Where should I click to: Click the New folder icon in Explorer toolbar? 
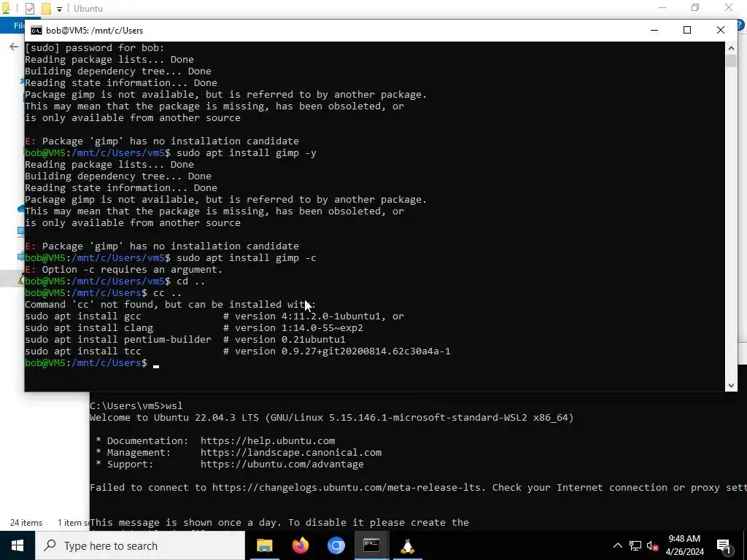tap(46, 9)
